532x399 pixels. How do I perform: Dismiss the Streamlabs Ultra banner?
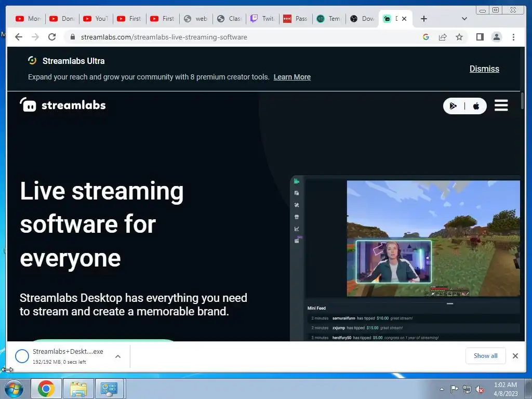[484, 69]
